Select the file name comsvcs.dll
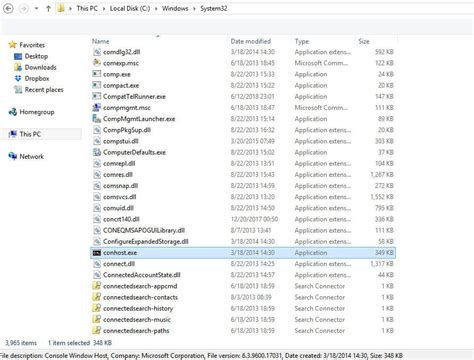474x360 pixels. (120, 197)
